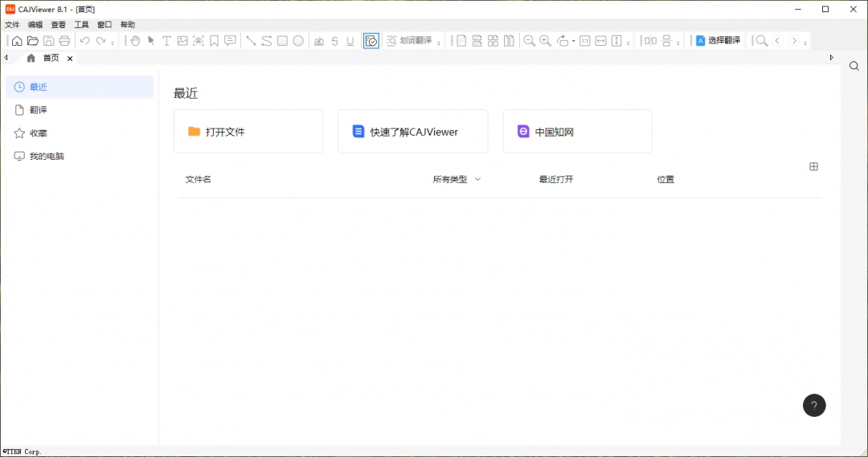Click the rotate page icon
Viewport: 868px width, 457px height.
563,41
